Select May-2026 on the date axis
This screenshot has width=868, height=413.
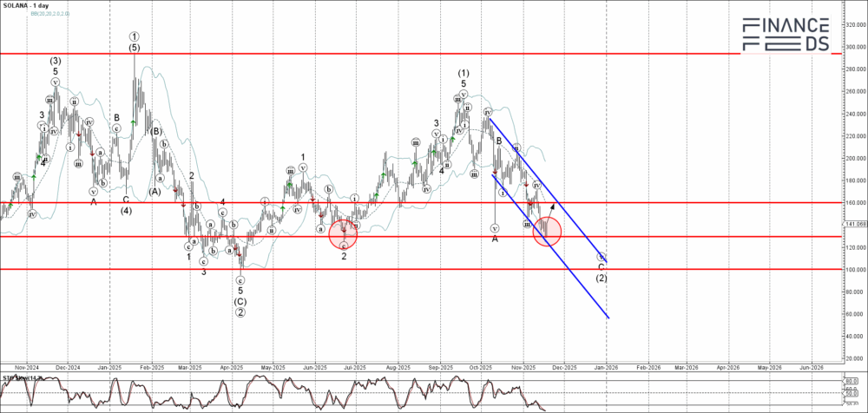pyautogui.click(x=768, y=367)
